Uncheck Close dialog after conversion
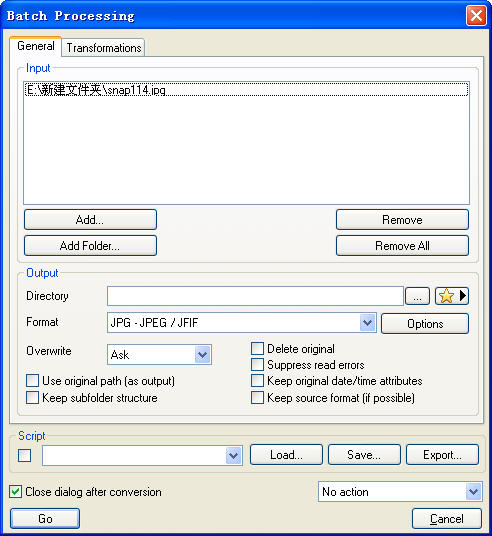The height and width of the screenshot is (536, 492). (15, 492)
